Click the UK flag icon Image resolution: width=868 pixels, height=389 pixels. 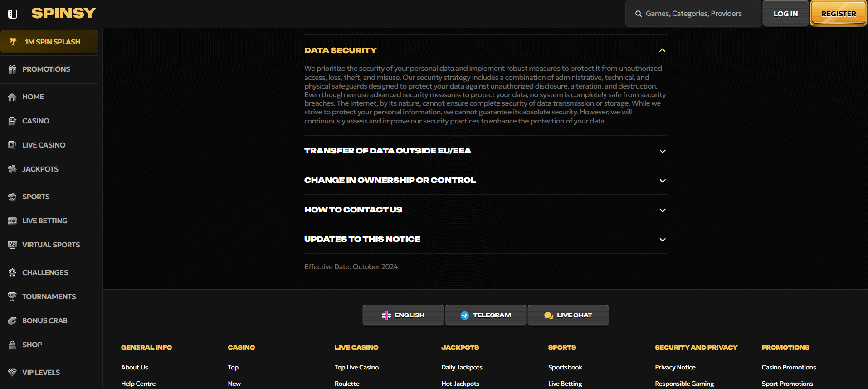[x=386, y=315]
